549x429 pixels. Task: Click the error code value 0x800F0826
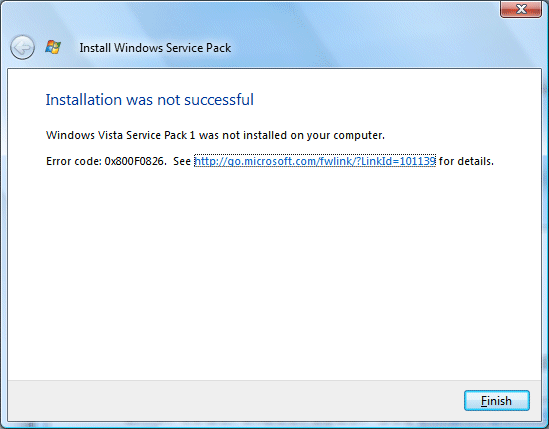coord(135,161)
